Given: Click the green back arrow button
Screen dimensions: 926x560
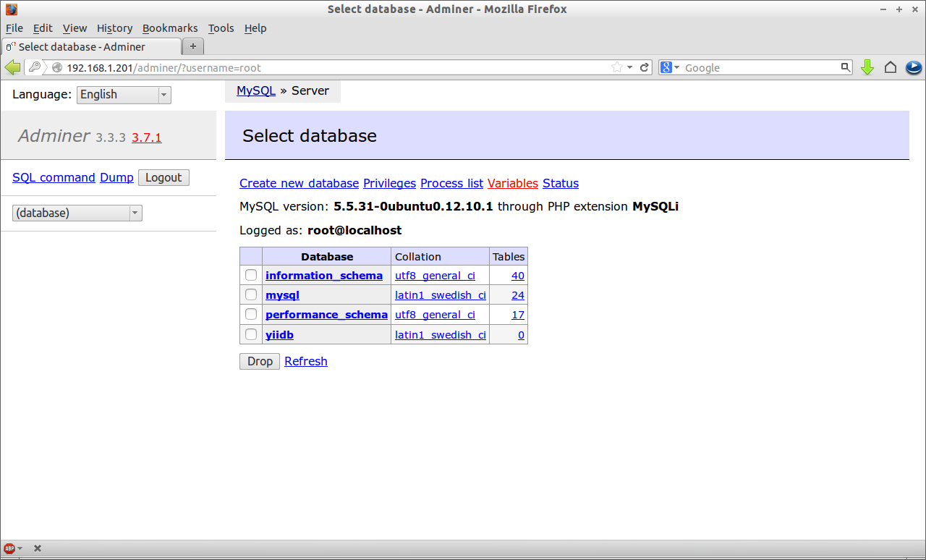Looking at the screenshot, I should 12,67.
